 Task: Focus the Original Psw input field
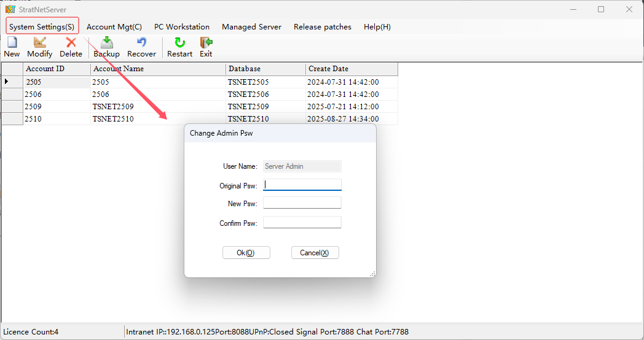point(302,185)
